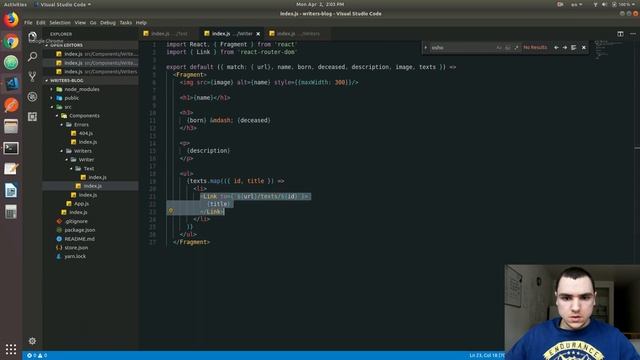Open the Search view in the activity bar

[x=32, y=56]
